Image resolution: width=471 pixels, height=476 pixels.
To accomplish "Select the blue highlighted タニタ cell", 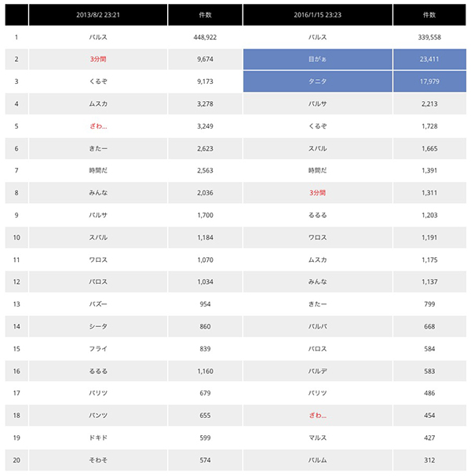I will [318, 81].
